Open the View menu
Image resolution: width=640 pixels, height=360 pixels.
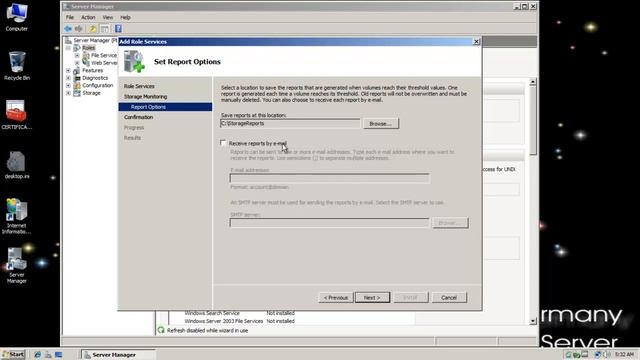[x=108, y=18]
